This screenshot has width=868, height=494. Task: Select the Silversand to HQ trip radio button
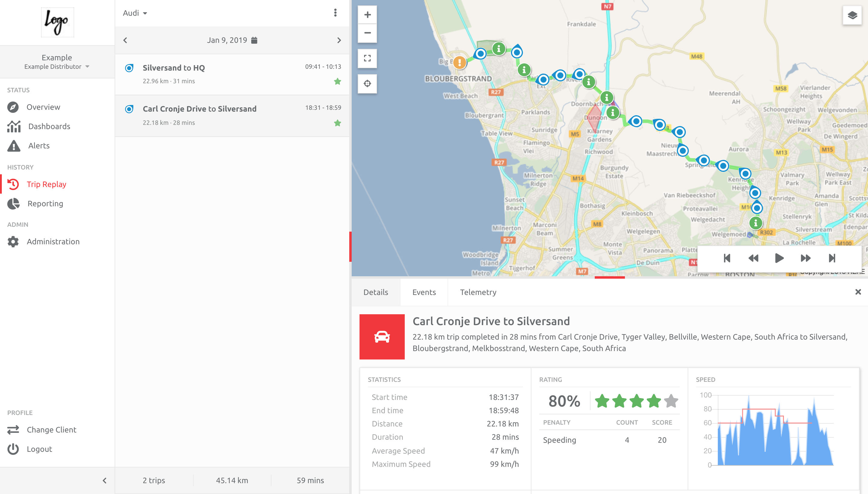129,68
